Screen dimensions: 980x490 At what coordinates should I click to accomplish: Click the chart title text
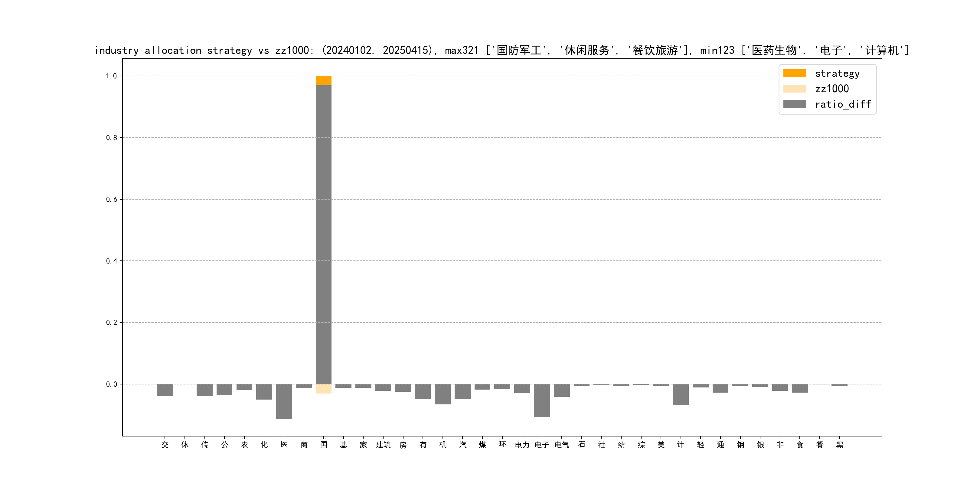click(x=501, y=50)
